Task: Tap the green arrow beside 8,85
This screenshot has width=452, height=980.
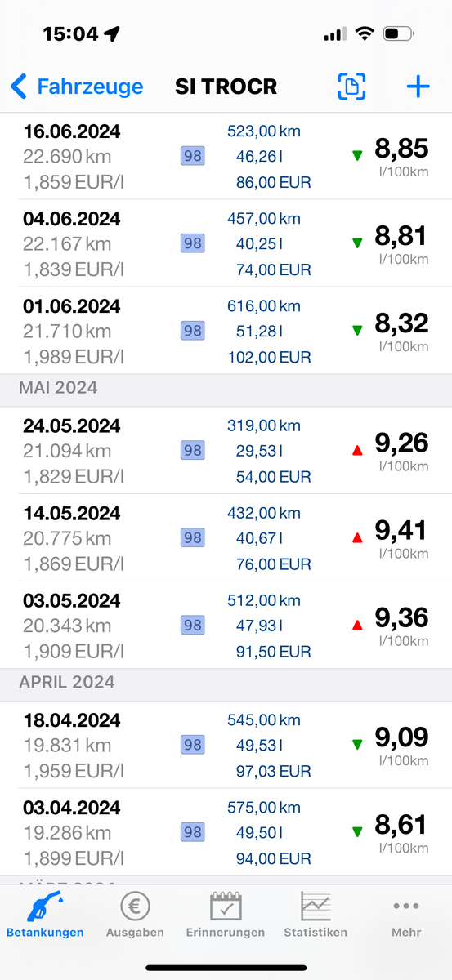Action: 356,155
